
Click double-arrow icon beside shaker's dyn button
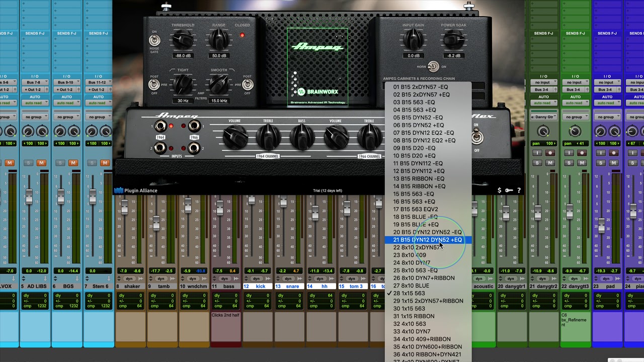pyautogui.click(x=140, y=278)
